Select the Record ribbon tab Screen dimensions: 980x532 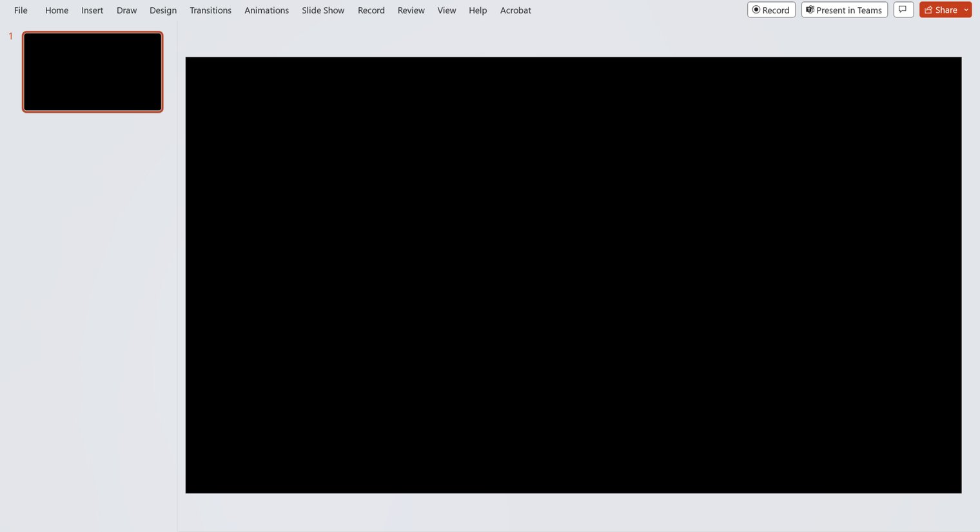pos(371,10)
